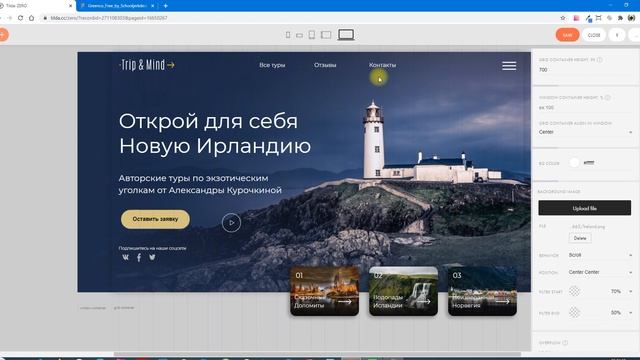Click the Close button in the editor toolbar
Viewport: 640px width, 360px height.
coord(594,35)
